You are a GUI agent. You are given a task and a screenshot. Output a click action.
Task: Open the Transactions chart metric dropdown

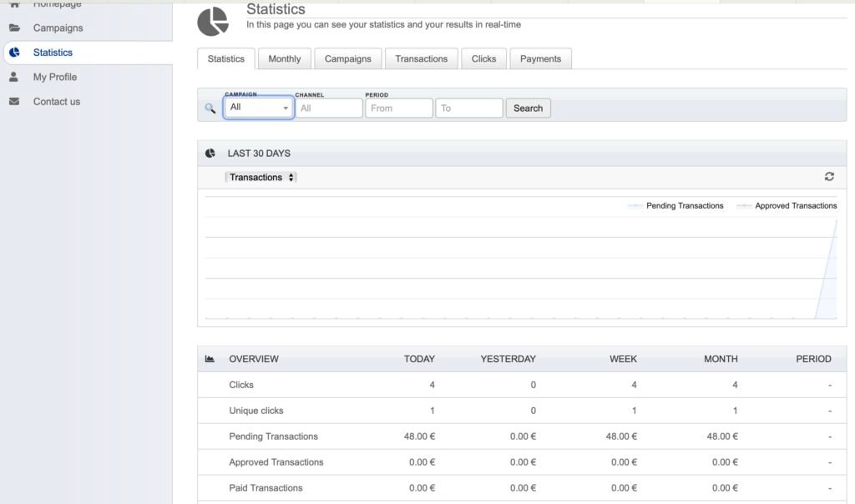click(x=261, y=177)
